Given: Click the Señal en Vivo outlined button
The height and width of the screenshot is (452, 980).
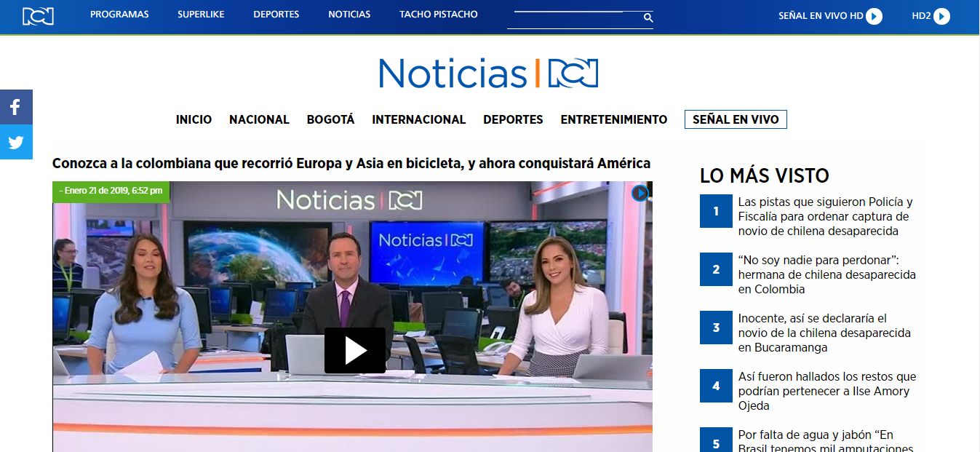Looking at the screenshot, I should (x=735, y=119).
